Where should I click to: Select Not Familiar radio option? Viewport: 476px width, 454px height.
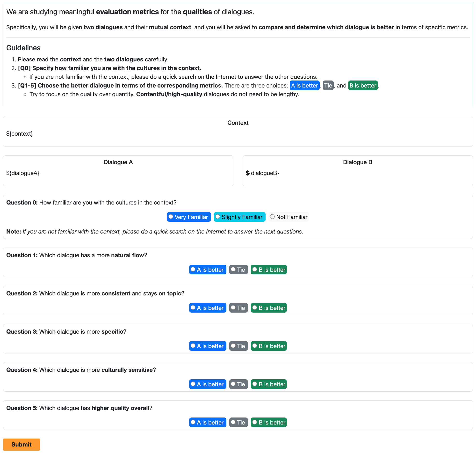[272, 217]
